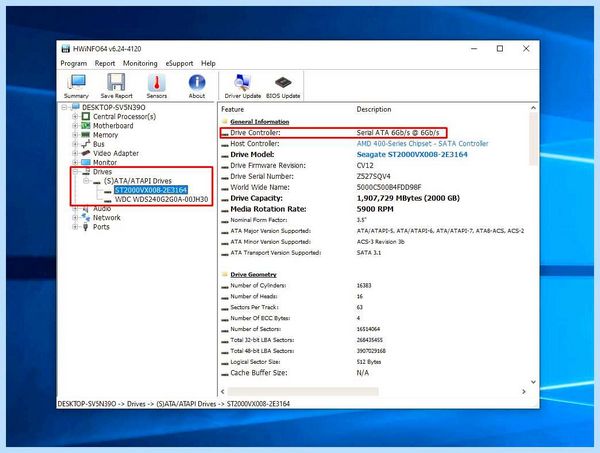Click the vertical scrollbar up arrow
The height and width of the screenshot is (453, 600).
(533, 108)
